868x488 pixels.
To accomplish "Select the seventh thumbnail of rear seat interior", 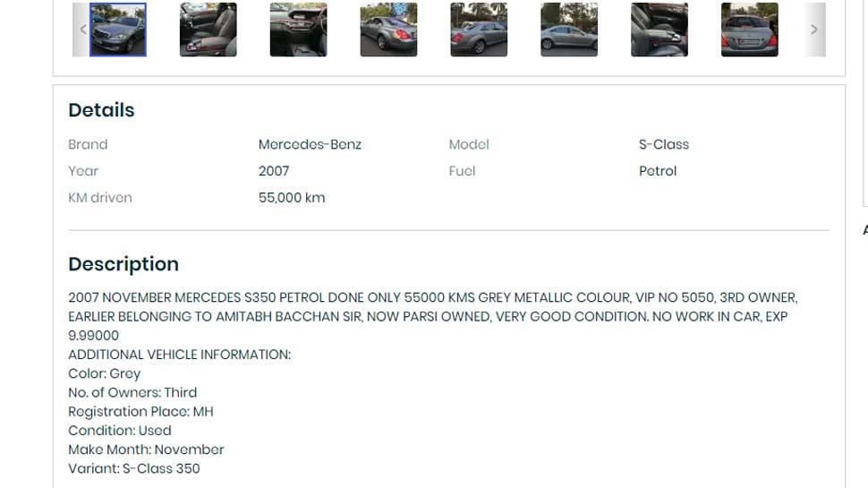I will [x=660, y=30].
